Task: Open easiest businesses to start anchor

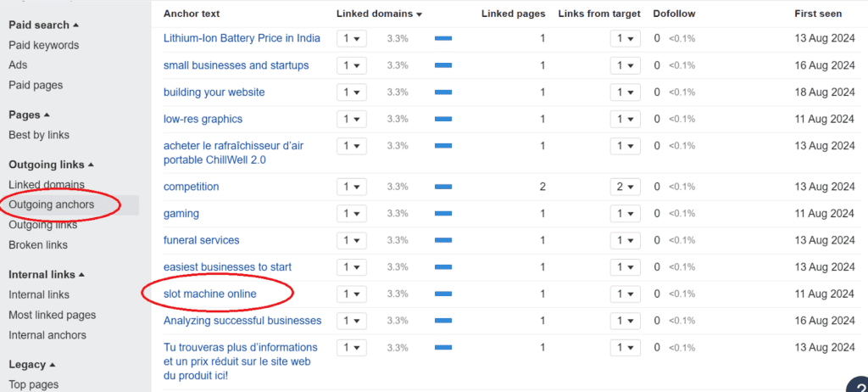Action: coord(227,266)
